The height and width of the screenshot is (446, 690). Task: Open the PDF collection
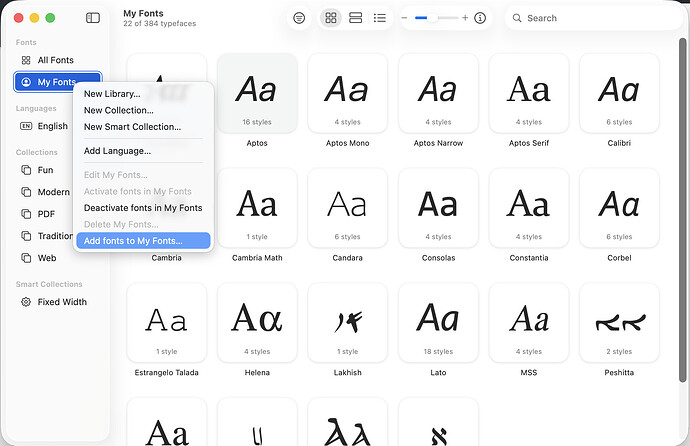[x=44, y=214]
